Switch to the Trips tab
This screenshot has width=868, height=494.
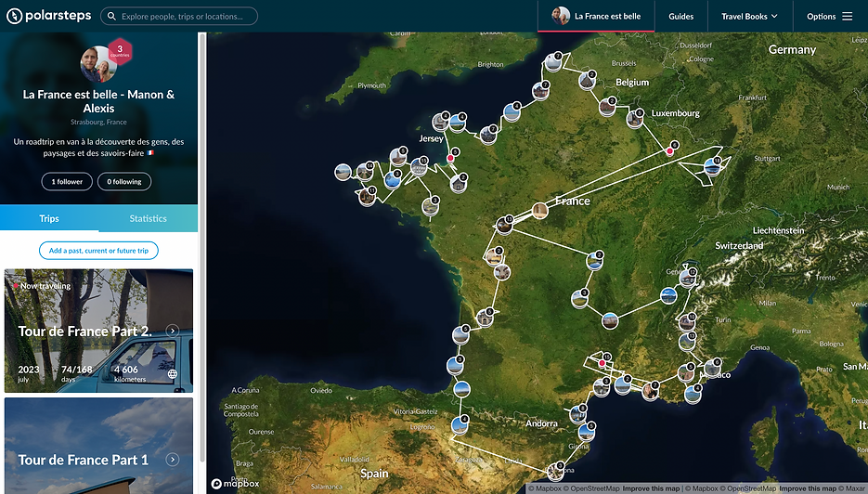[49, 218]
